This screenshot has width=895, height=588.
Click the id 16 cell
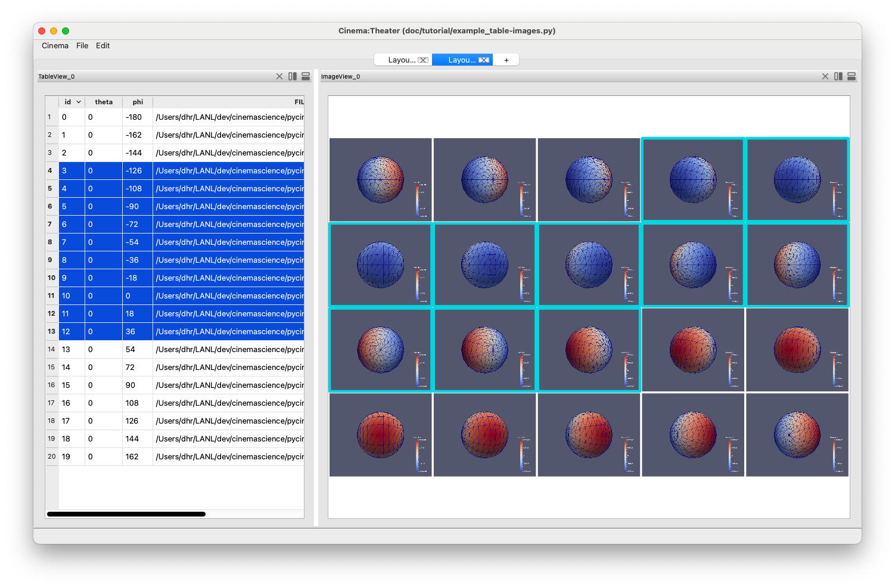pos(72,403)
